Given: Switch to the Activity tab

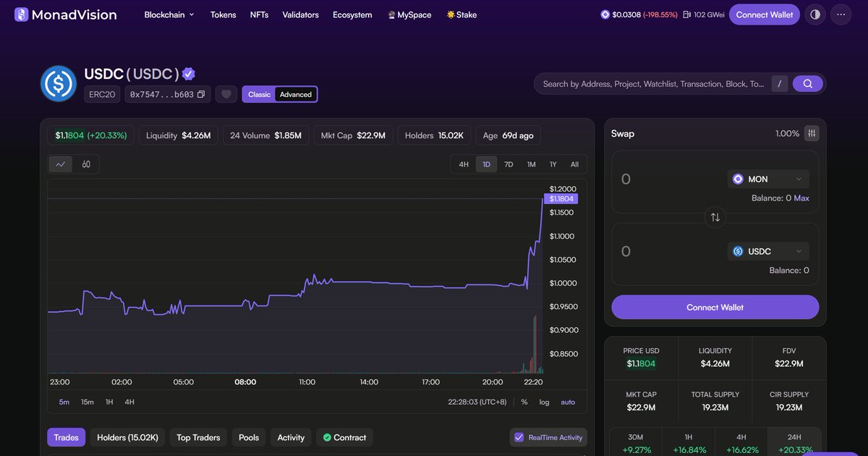Looking at the screenshot, I should (x=291, y=437).
